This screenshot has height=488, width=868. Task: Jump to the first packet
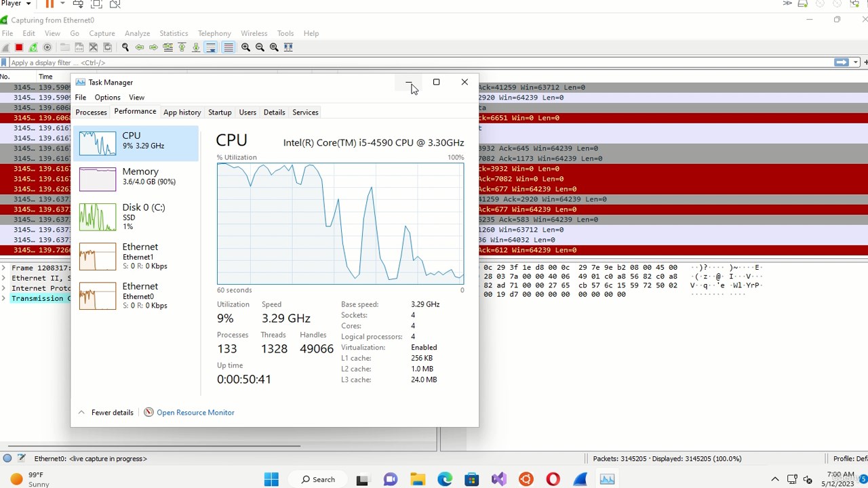182,47
